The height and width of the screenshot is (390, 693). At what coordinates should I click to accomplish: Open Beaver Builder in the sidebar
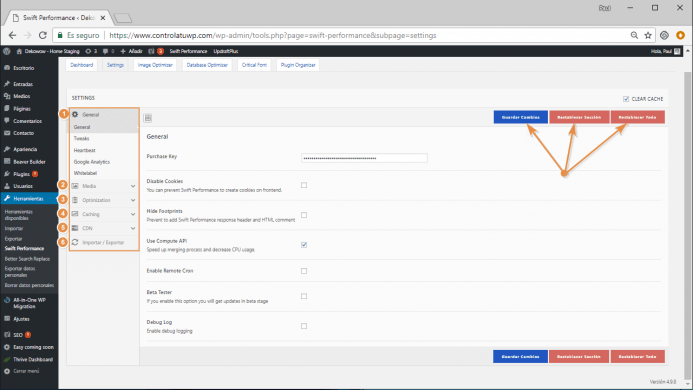29,162
